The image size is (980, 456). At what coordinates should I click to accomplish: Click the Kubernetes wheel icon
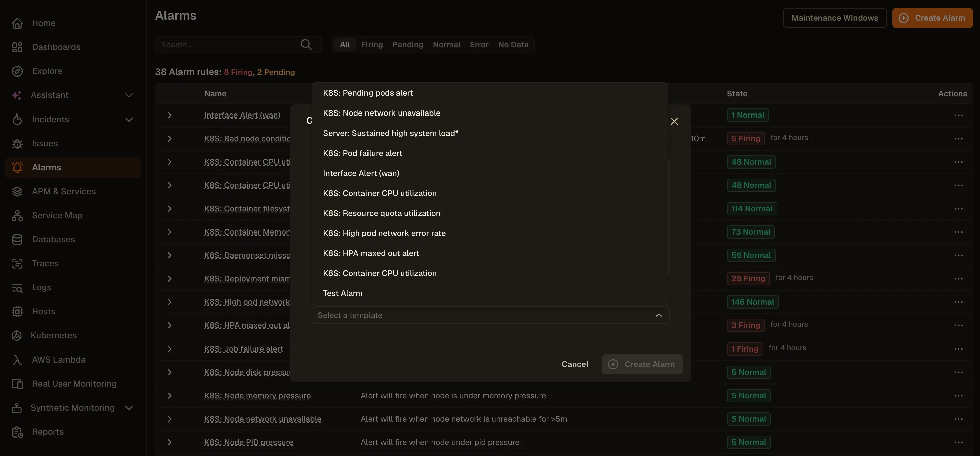point(16,335)
